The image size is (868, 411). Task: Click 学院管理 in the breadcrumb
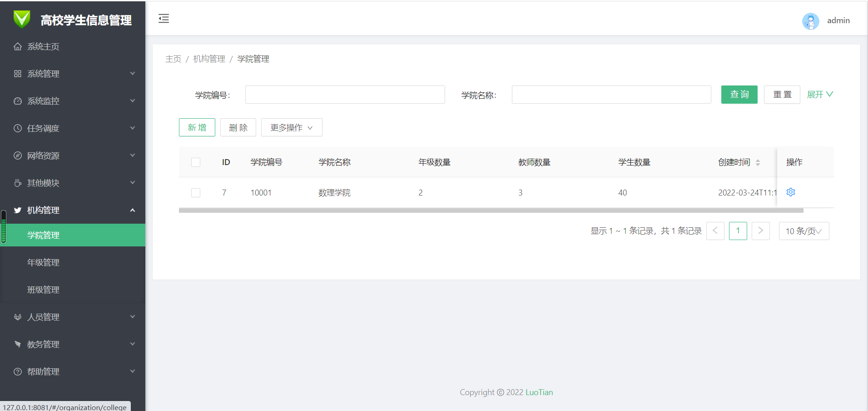pos(253,59)
